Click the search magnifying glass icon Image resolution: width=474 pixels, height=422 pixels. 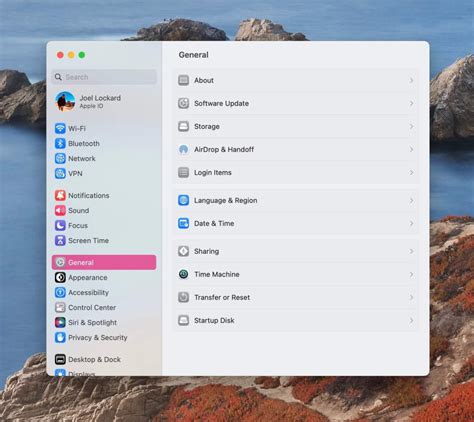[58, 77]
